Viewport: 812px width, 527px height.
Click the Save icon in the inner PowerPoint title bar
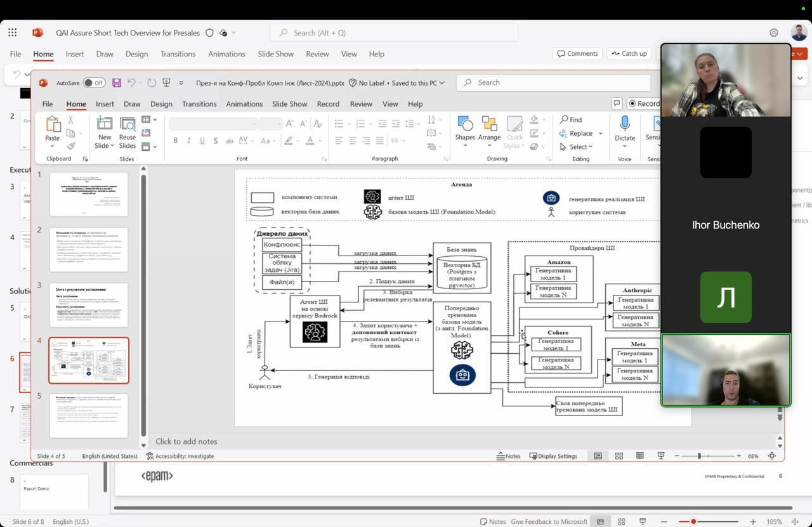click(x=117, y=83)
